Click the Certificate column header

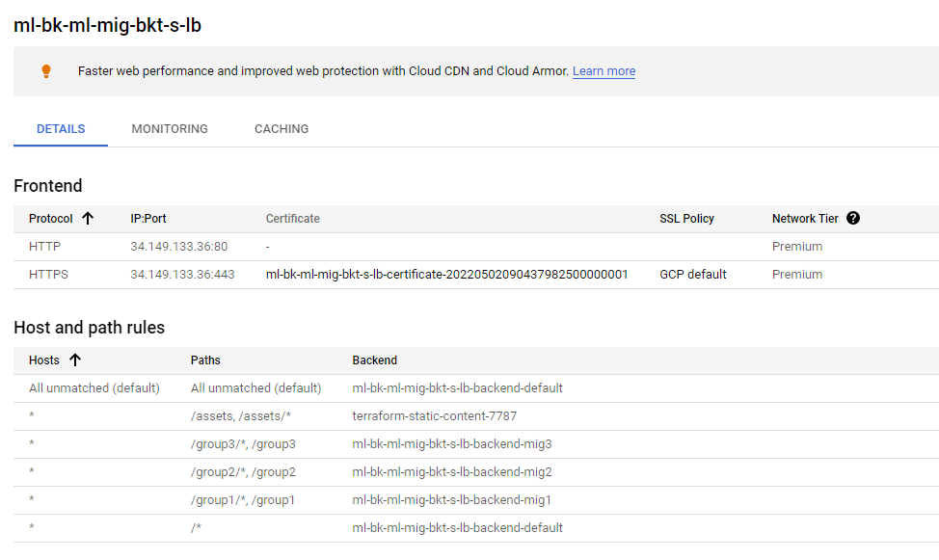click(292, 219)
